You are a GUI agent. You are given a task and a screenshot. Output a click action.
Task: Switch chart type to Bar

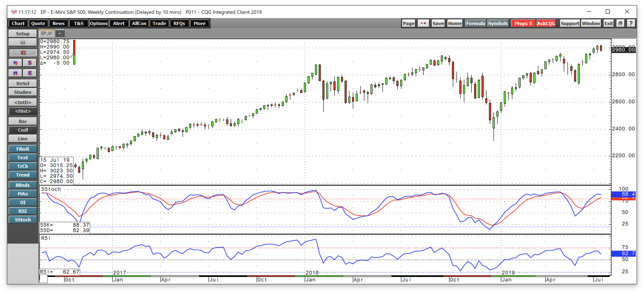pos(23,121)
